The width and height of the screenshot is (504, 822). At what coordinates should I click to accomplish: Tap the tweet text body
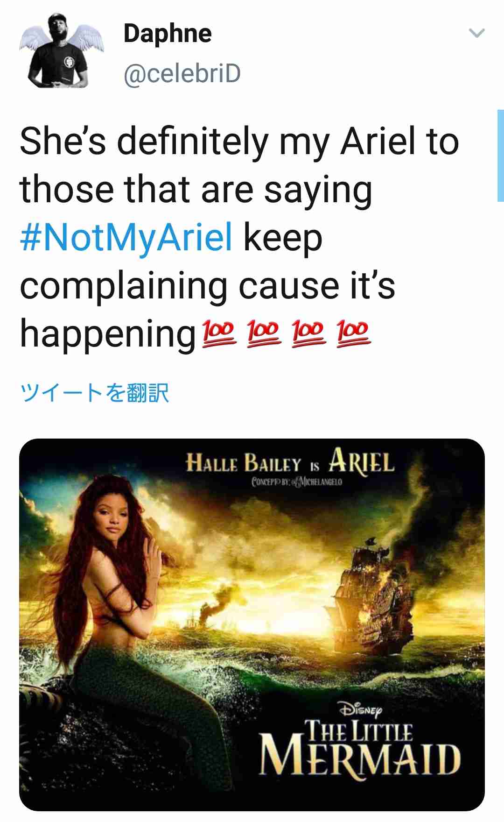coord(239,237)
